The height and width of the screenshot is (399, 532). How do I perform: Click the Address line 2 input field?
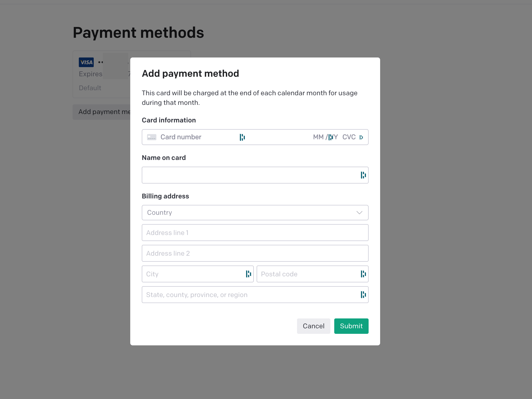[255, 253]
